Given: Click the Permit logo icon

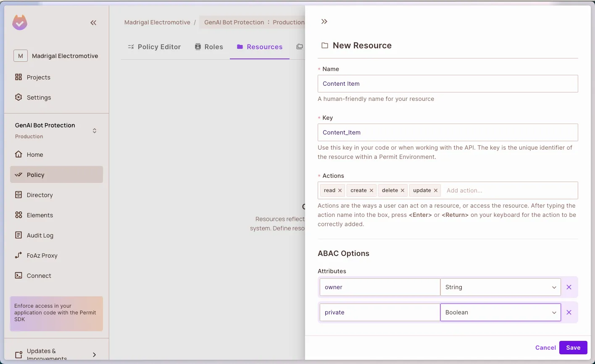Looking at the screenshot, I should click(20, 23).
